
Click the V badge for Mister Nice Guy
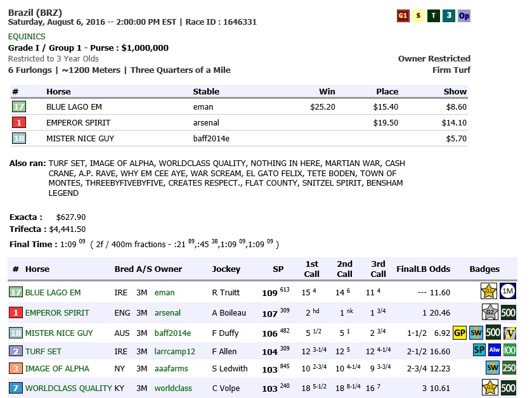[x=510, y=333]
